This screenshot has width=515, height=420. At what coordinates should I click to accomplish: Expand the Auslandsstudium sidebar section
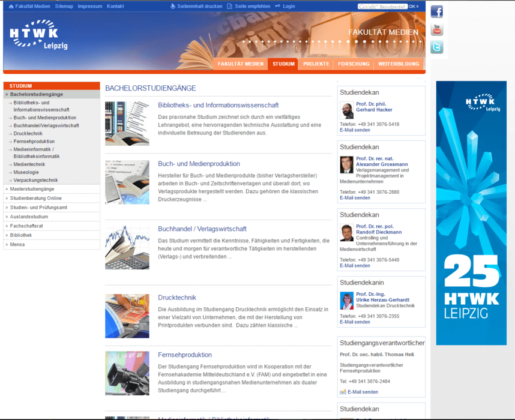point(29,217)
